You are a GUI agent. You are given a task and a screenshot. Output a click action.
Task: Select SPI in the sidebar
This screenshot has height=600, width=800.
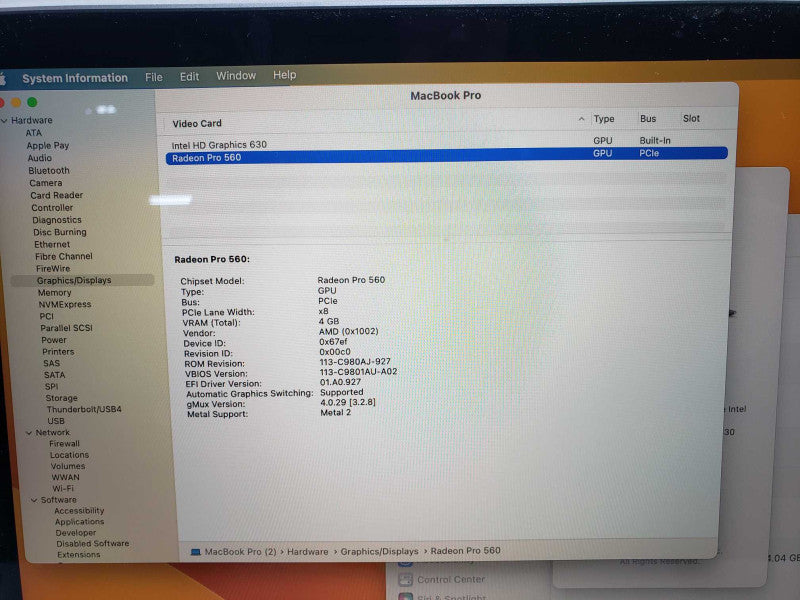[51, 386]
